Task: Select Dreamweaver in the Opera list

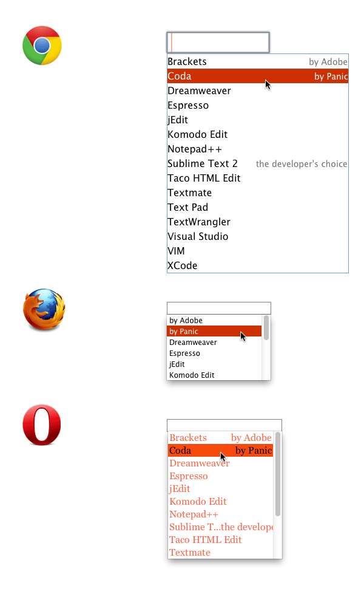Action: (221, 463)
